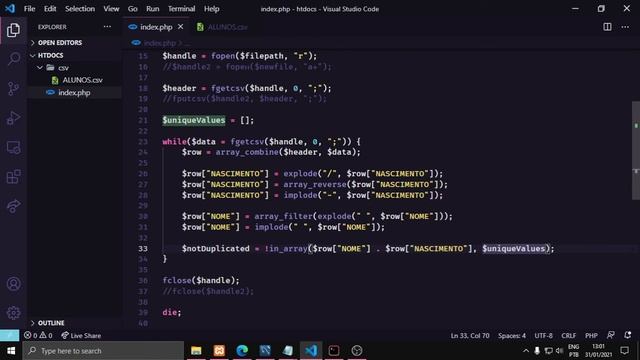Viewport: 640px width, 360px height.
Task: Collapse the csv folder in Explorer
Action: click(63, 68)
